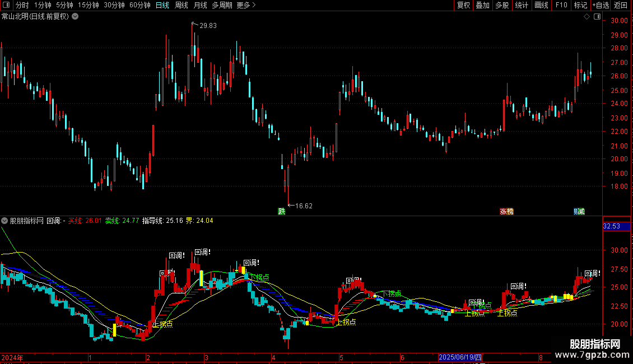Click the 常山北明(日线.前复权) chart title
This screenshot has width=633, height=364.
coord(35,17)
